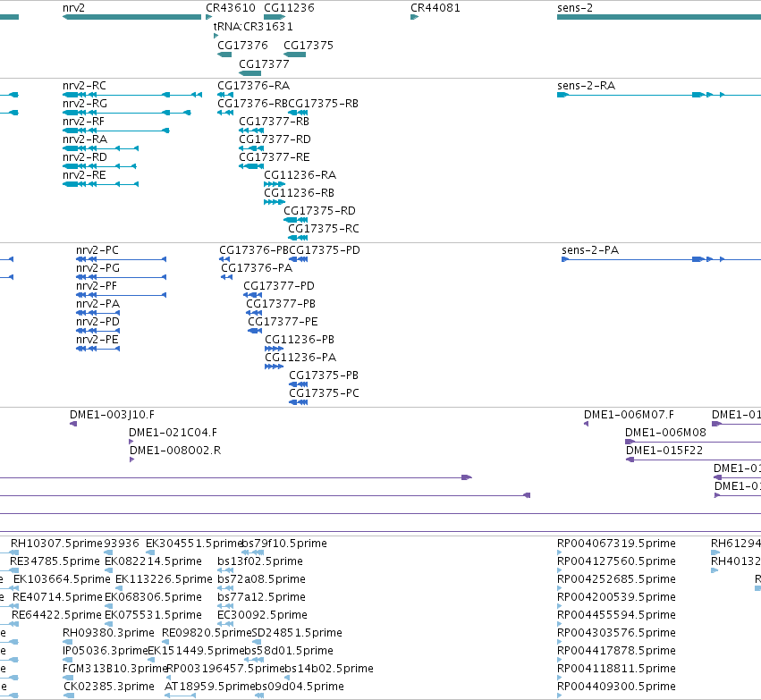Select the CG17375-RC transcript label
Screen dimensions: 761x700
(324, 229)
